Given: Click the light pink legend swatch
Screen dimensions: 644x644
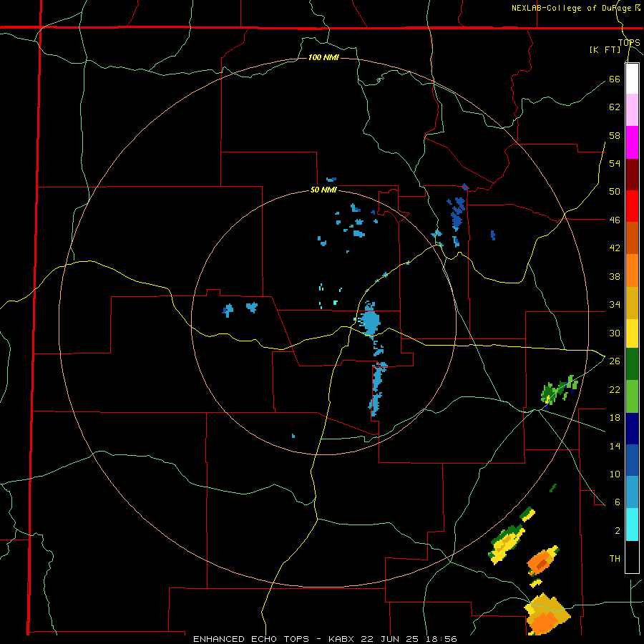Looking at the screenshot, I should click(632, 109).
